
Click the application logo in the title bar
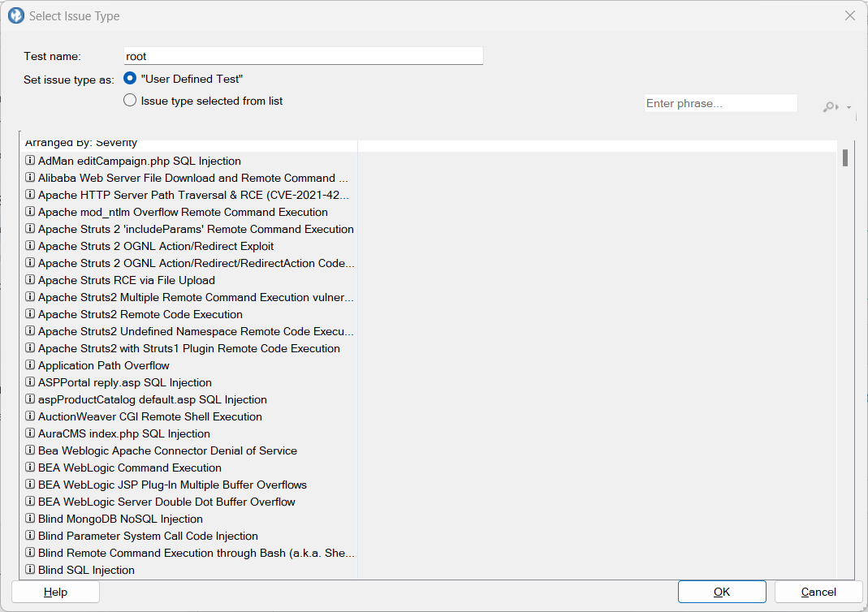click(x=15, y=15)
